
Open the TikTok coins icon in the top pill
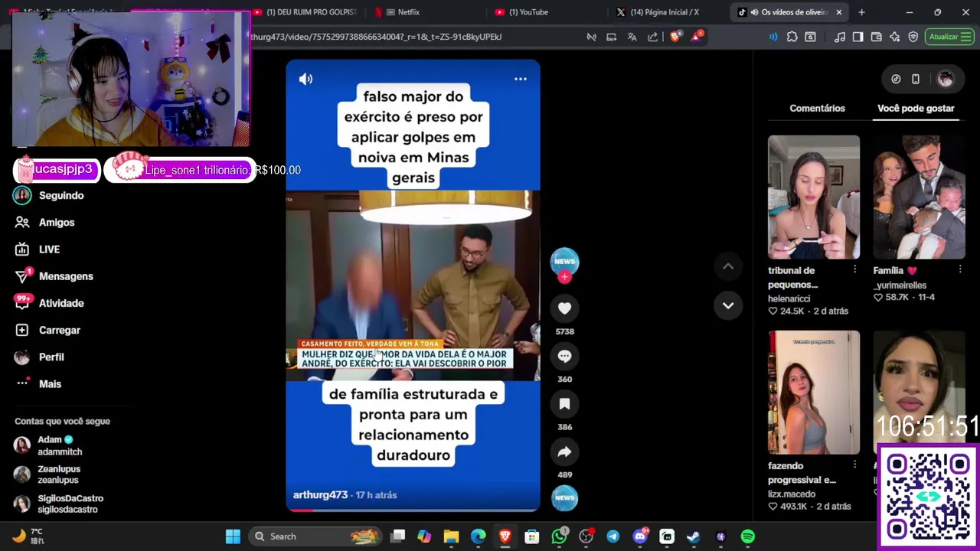pyautogui.click(x=896, y=79)
